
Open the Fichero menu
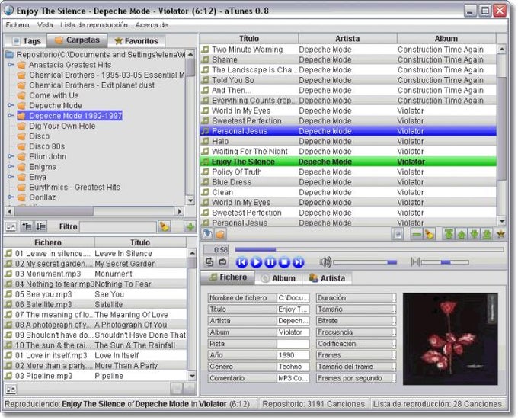(18, 25)
